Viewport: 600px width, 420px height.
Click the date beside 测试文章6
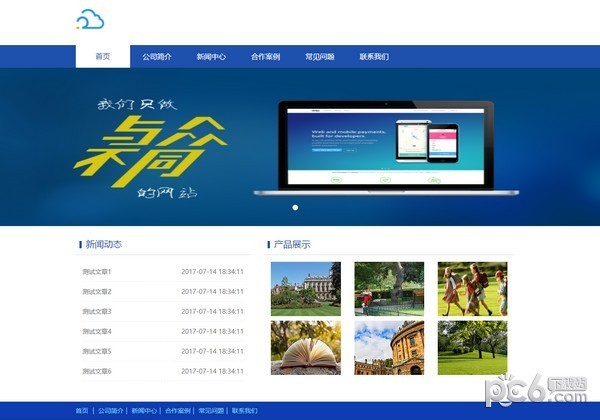click(x=212, y=371)
